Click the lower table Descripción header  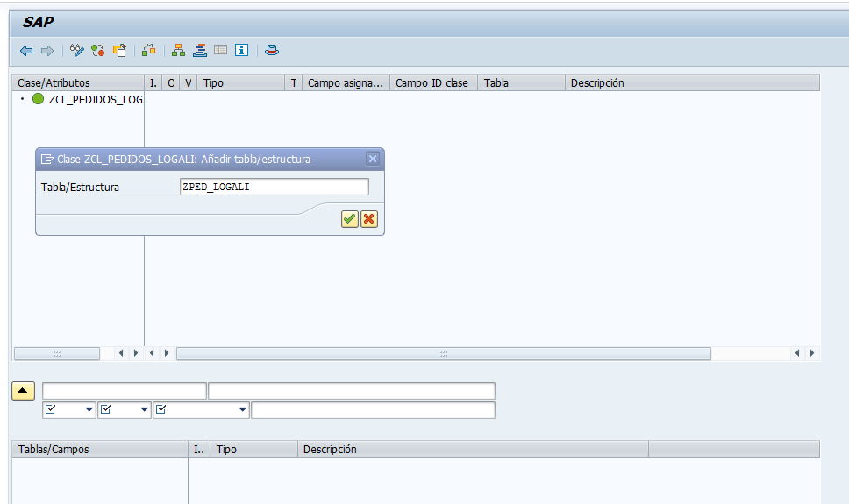pos(474,449)
